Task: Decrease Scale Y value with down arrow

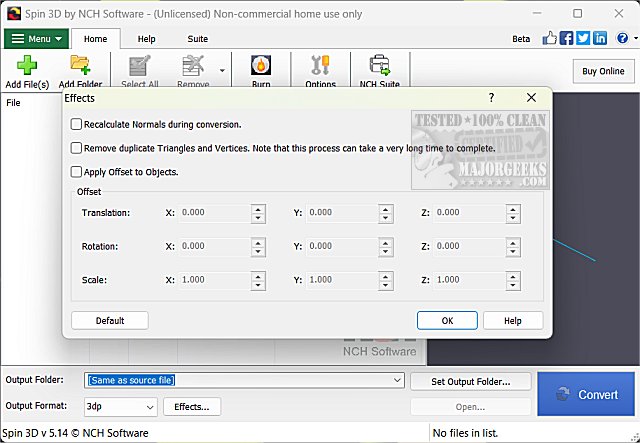Action: tap(386, 285)
